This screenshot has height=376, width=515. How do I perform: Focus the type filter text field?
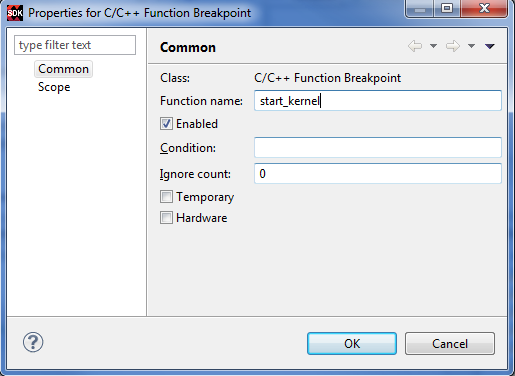point(75,45)
